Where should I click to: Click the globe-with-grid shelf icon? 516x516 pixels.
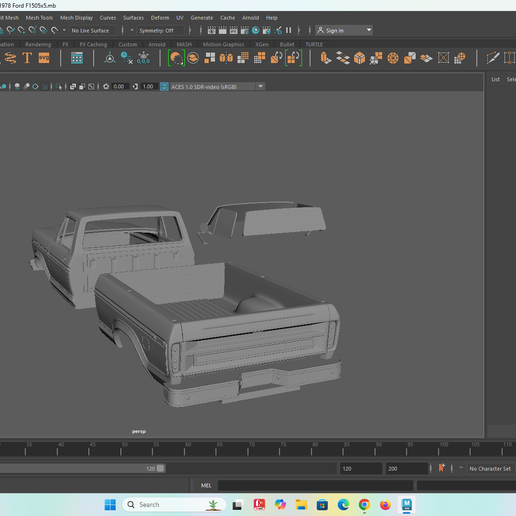[x=460, y=58]
